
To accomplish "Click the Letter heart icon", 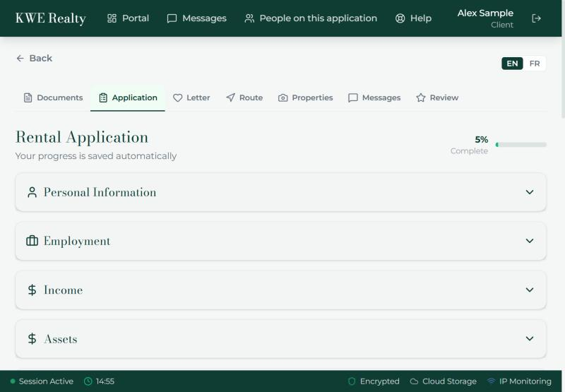I will pyautogui.click(x=178, y=97).
